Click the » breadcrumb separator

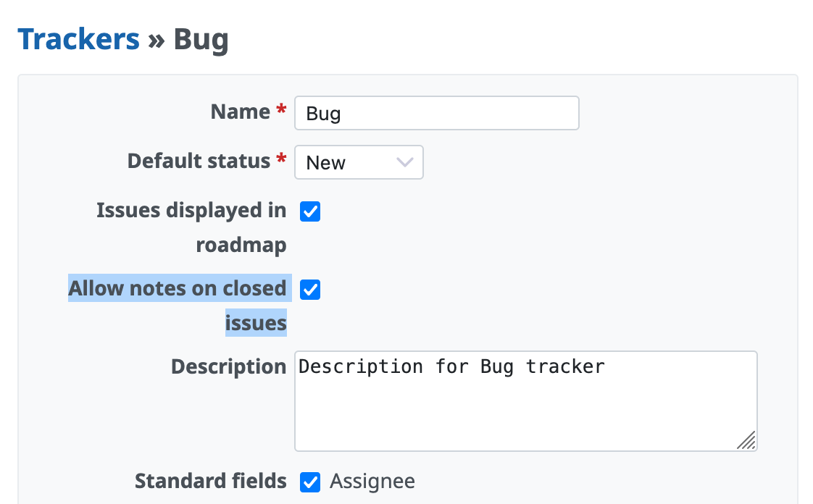(x=156, y=38)
